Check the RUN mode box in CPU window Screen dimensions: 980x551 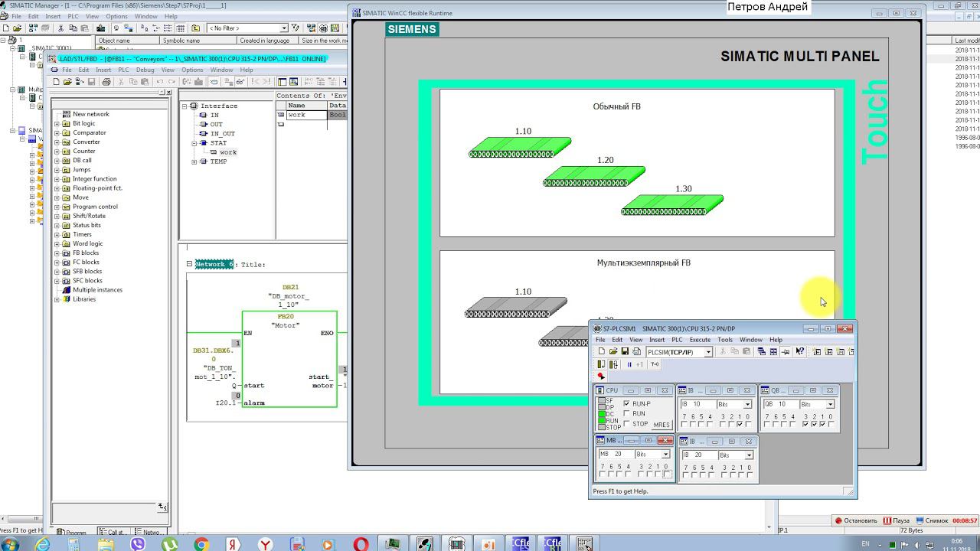tap(627, 414)
